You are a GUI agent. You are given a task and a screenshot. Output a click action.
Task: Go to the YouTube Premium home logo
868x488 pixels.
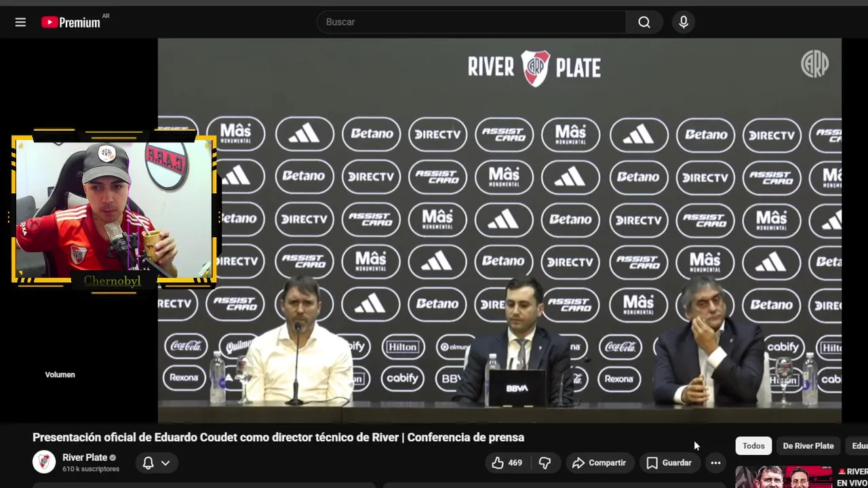pos(71,22)
